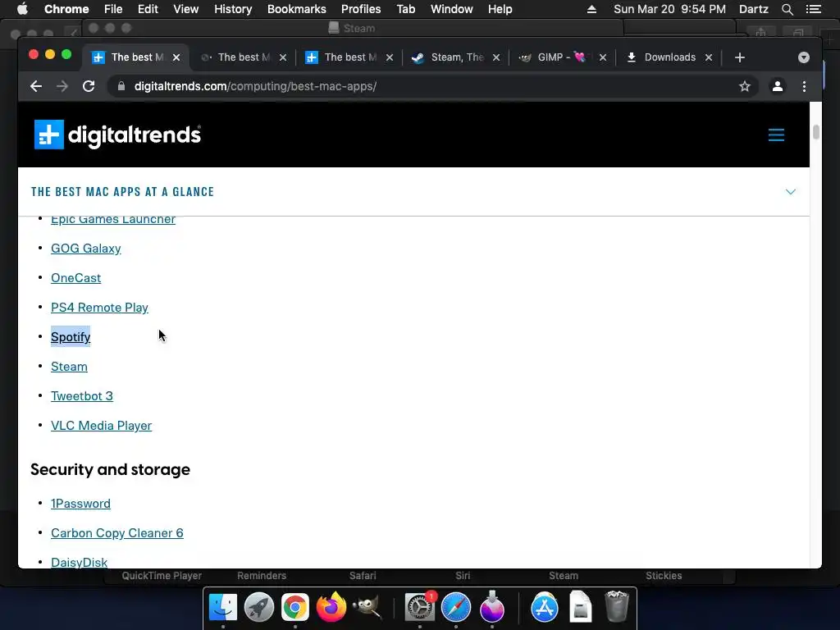The height and width of the screenshot is (630, 840).
Task: Open the disk image file in Dock
Action: [580, 607]
